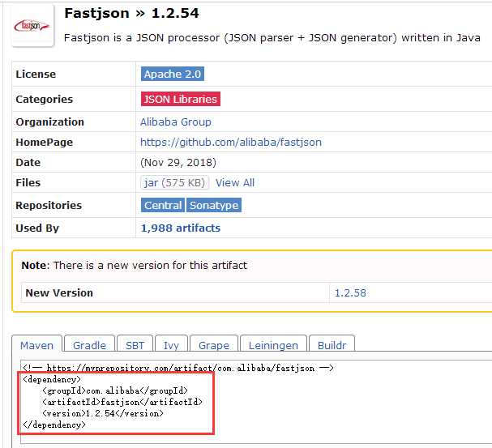
Task: Click the artifactId fastjson line
Action: 122,402
